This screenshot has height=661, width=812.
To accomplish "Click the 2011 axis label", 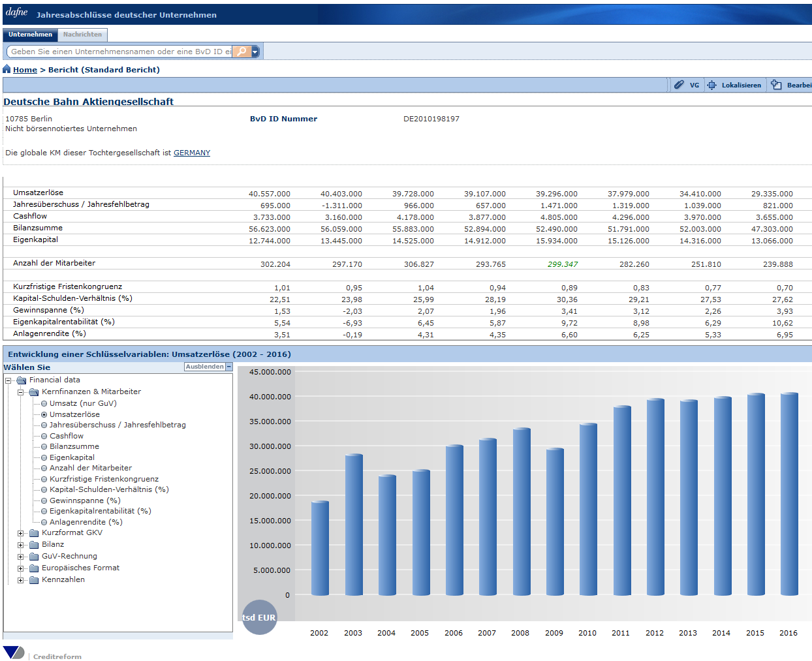I will (621, 633).
